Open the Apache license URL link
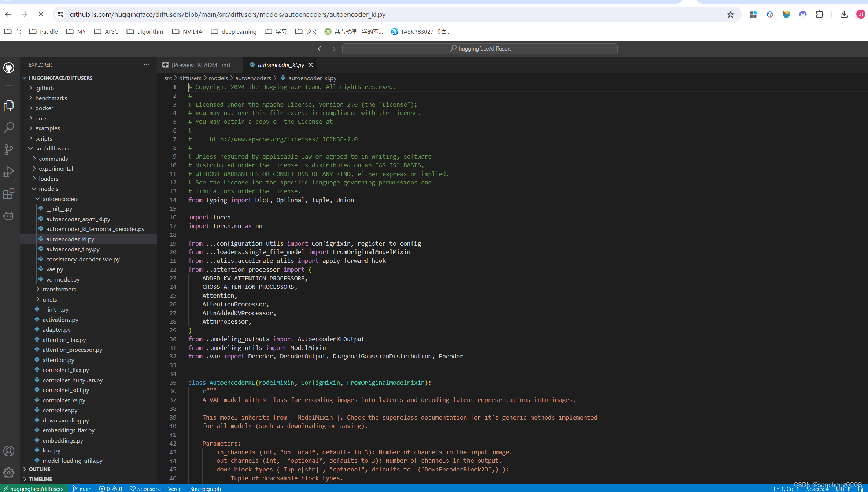 click(283, 139)
